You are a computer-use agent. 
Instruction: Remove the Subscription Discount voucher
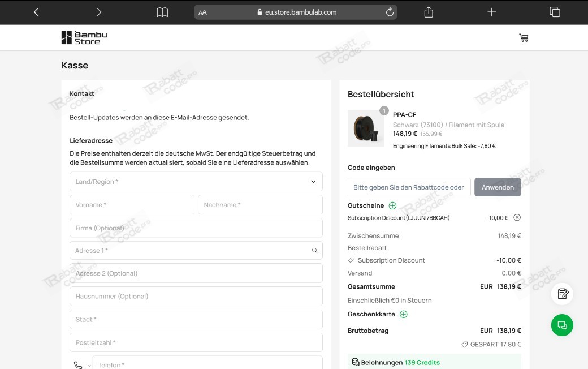pos(517,218)
